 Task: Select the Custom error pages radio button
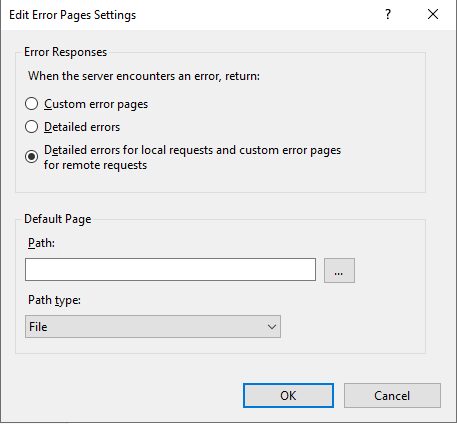[31, 104]
